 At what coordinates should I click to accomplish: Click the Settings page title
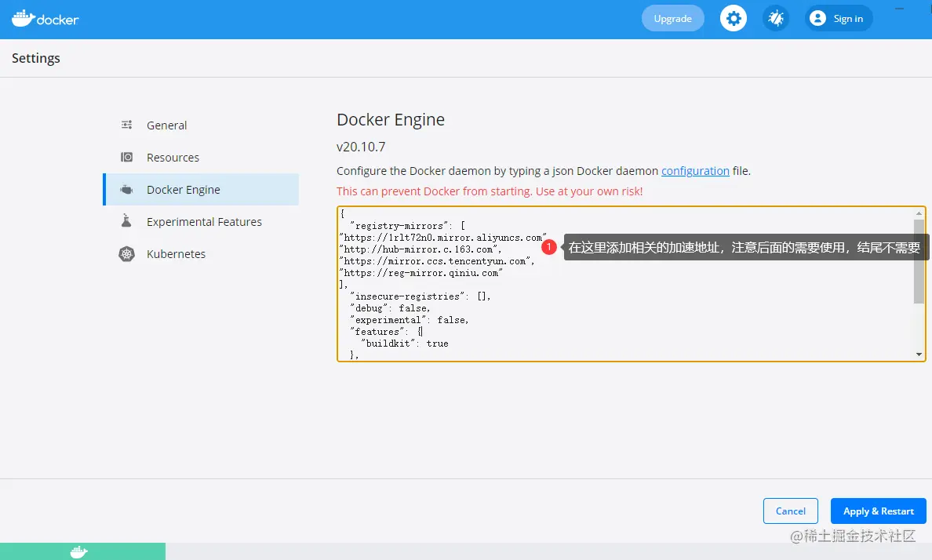click(x=35, y=58)
